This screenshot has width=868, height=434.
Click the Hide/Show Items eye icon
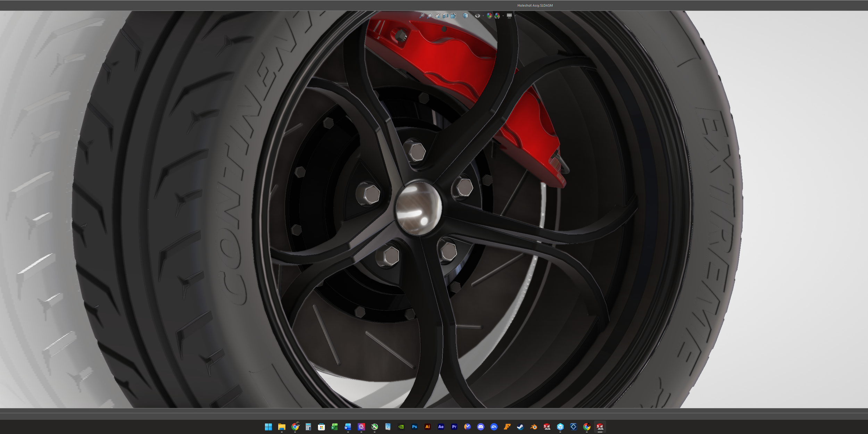477,16
